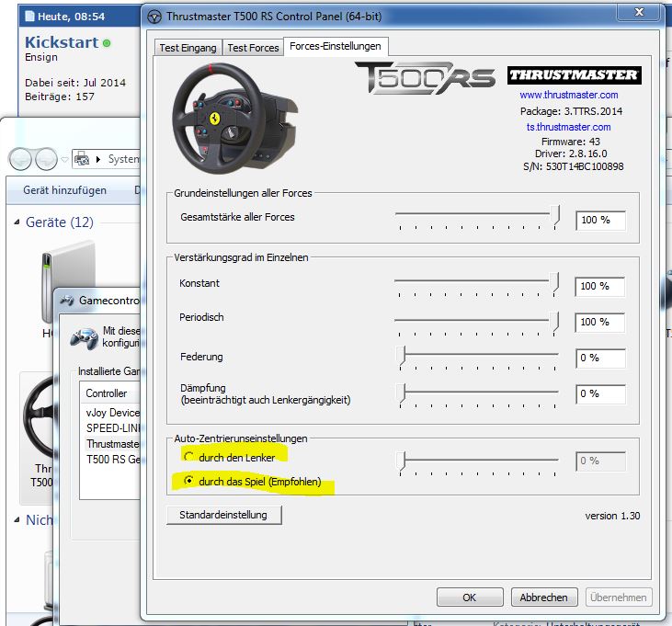
Task: Collapse the second device group starting with Nich
Action: pyautogui.click(x=17, y=519)
